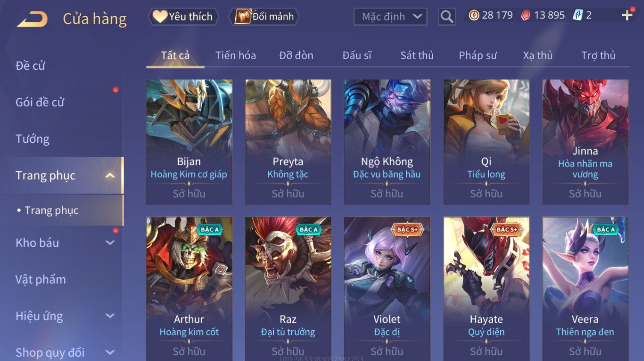The image size is (644, 361).
Task: Open Đổi mảnh fragment exchange chest
Action: (264, 17)
